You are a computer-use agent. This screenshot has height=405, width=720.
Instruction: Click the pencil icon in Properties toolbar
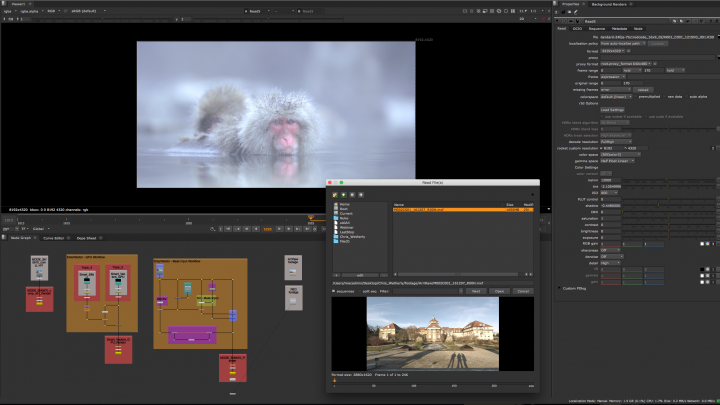tap(576, 12)
